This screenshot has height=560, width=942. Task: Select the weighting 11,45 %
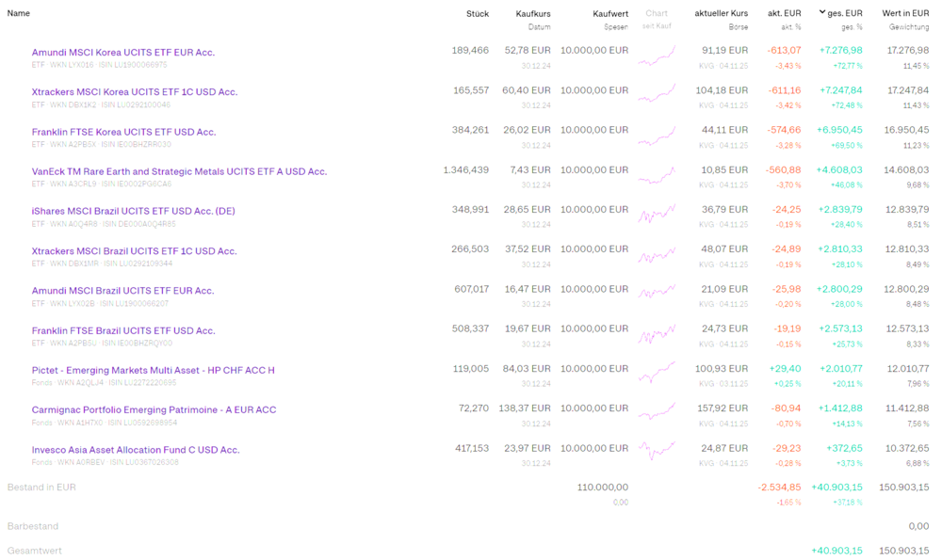click(x=917, y=66)
